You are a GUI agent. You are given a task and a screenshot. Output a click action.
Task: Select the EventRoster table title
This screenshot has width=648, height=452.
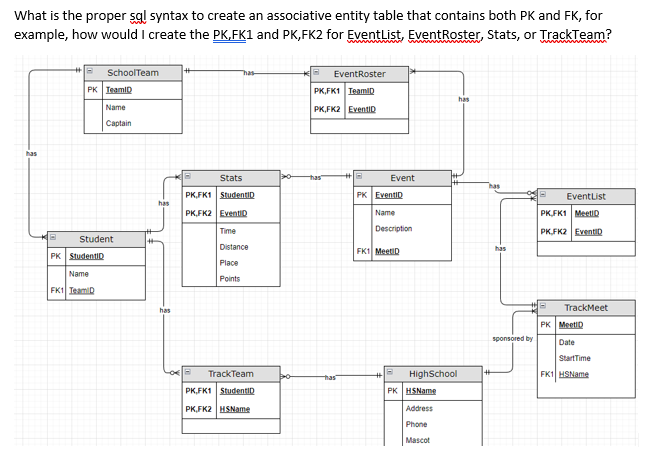click(x=360, y=74)
